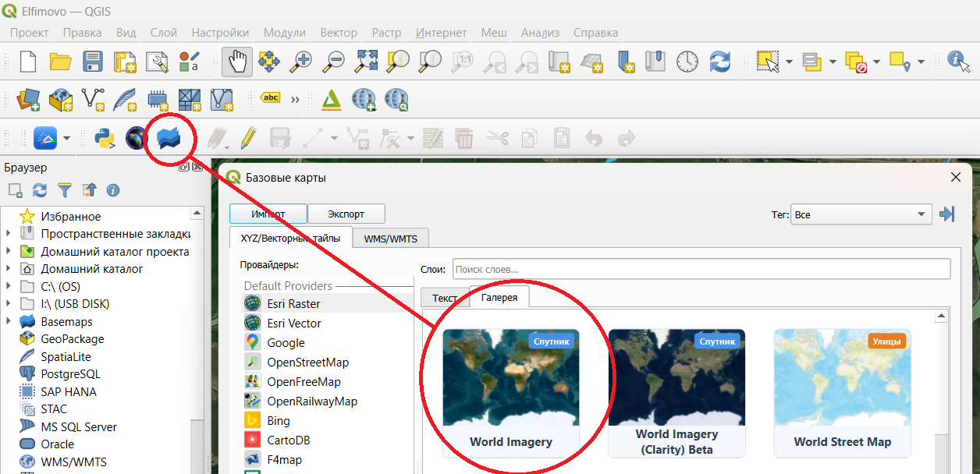This screenshot has height=474, width=980.
Task: Click the label abc toolbar icon
Action: tap(270, 98)
